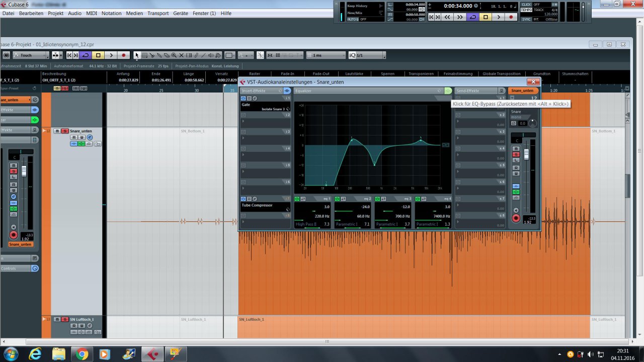Toggle the TEMPO track button
644x362 pixels.
pyautogui.click(x=526, y=10)
